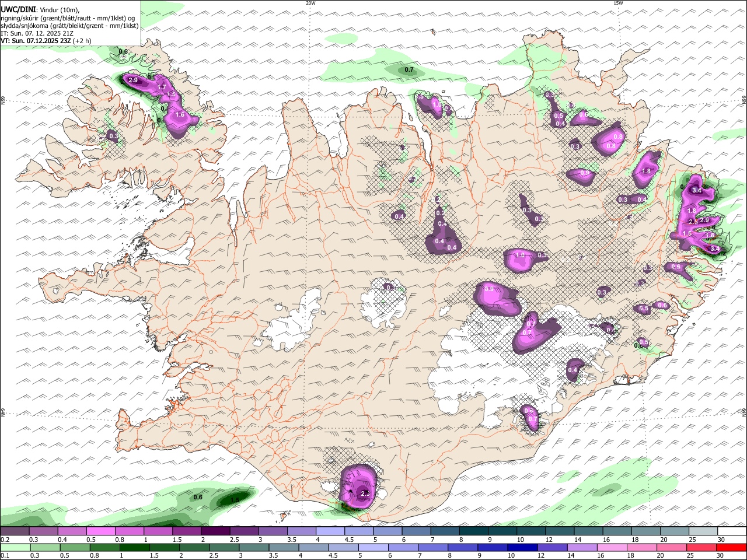This screenshot has height=560, width=747.
Task: Click the '20W' longitude label at the top
Action: click(x=310, y=3)
